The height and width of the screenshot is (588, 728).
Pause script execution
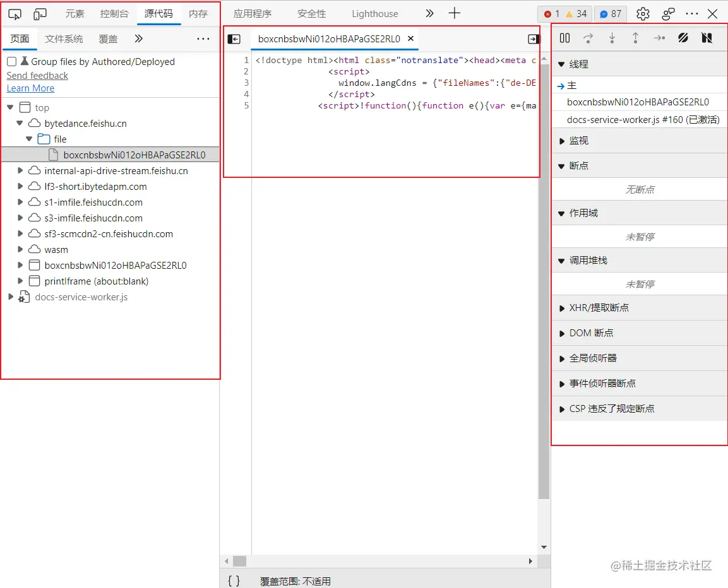click(564, 38)
